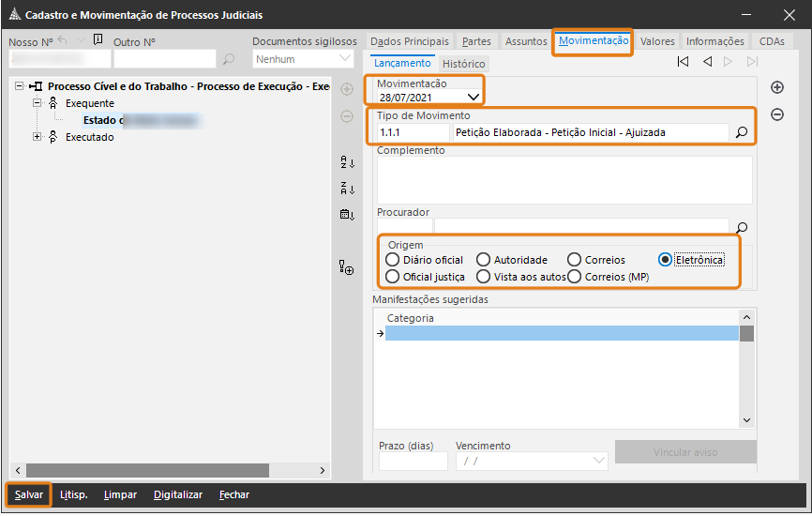
Task: Open the Histórico sub-tab
Action: 463,64
